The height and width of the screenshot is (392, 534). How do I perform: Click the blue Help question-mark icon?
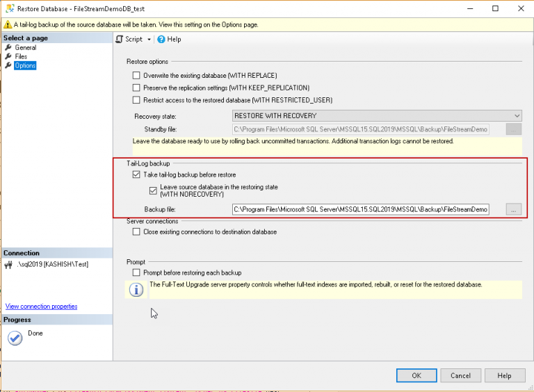pyautogui.click(x=161, y=40)
